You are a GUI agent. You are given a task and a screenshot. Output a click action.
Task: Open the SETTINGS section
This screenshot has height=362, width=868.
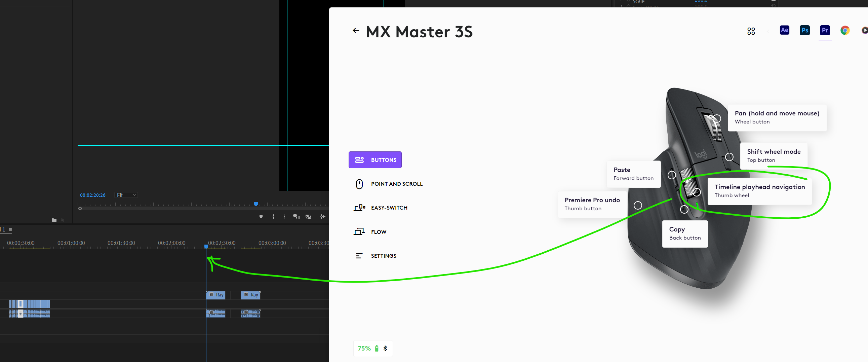tap(384, 255)
